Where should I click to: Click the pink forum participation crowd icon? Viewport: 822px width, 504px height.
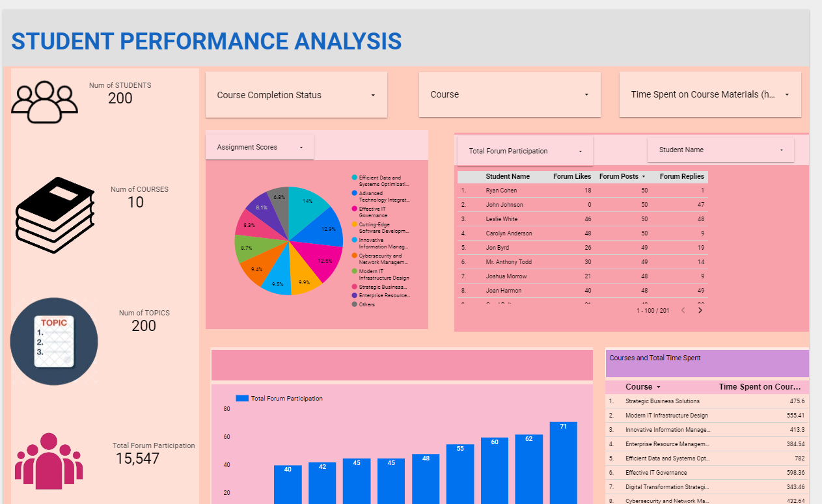tap(49, 460)
